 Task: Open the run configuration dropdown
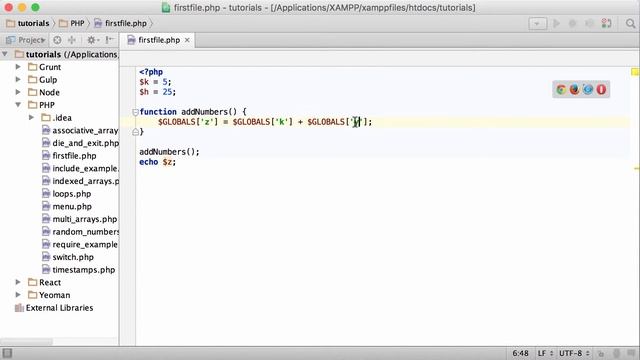point(538,24)
